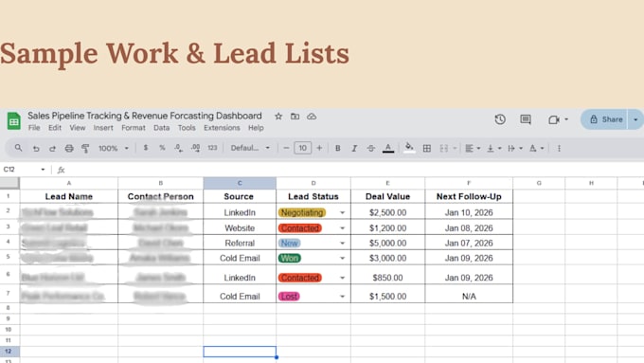Viewport: 644px width, 363px height.
Task: Open the Won status dropdown
Action: click(342, 258)
